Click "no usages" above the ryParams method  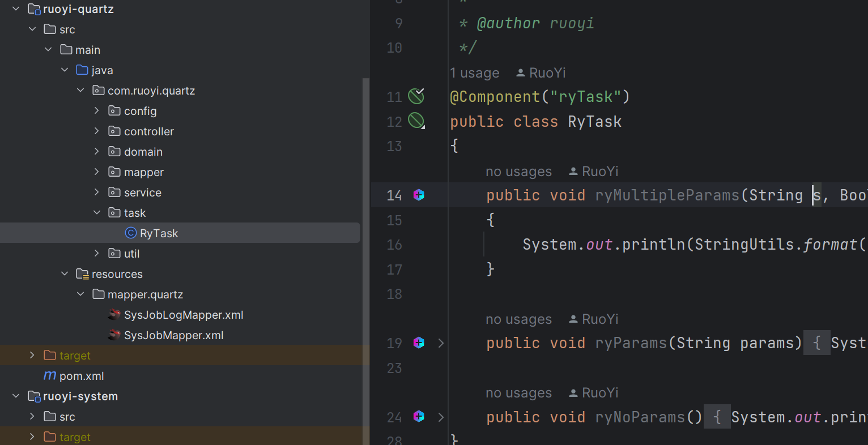[x=518, y=319]
